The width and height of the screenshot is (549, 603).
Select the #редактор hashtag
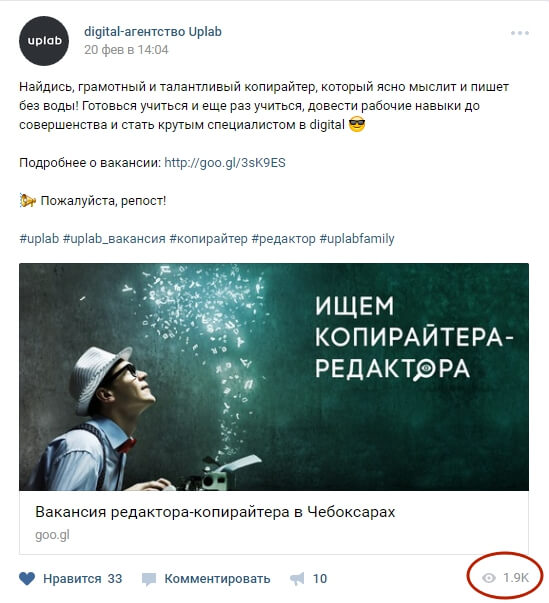tap(284, 239)
